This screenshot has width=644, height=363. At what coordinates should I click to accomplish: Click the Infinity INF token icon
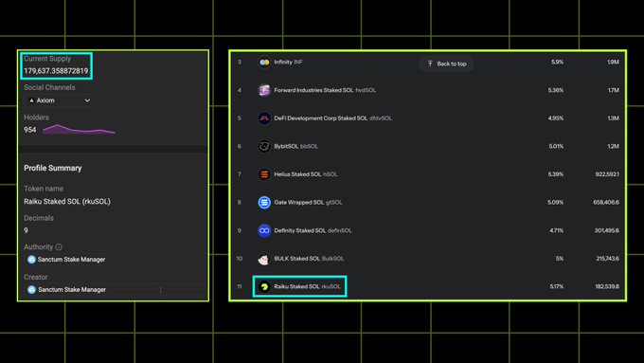pos(264,62)
